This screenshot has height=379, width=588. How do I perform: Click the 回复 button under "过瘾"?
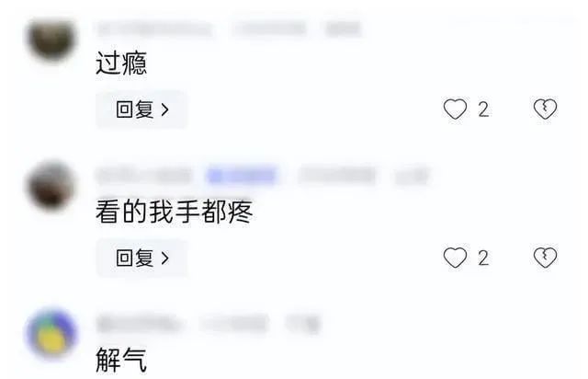pyautogui.click(x=141, y=109)
